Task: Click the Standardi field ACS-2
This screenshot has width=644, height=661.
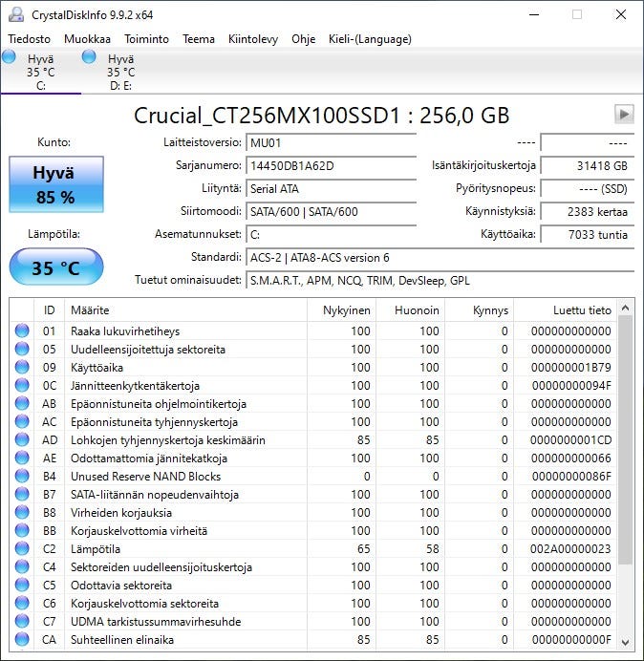Action: [440, 258]
